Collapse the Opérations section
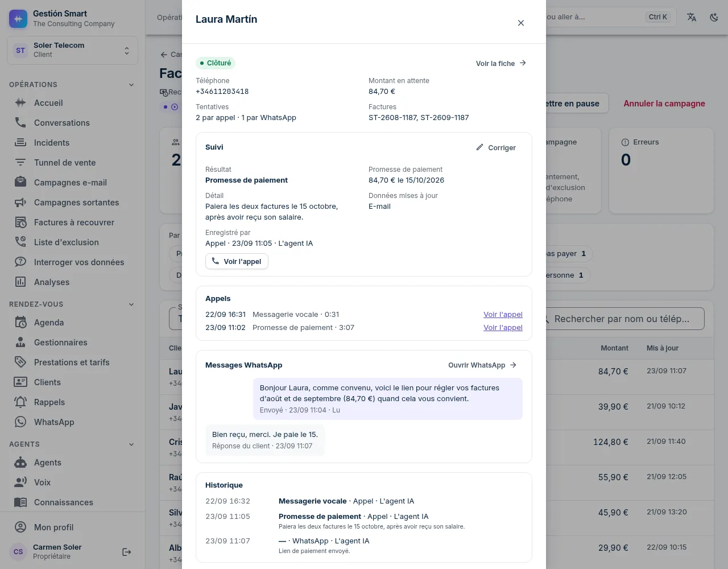Image resolution: width=728 pixels, height=569 pixels. 131,85
